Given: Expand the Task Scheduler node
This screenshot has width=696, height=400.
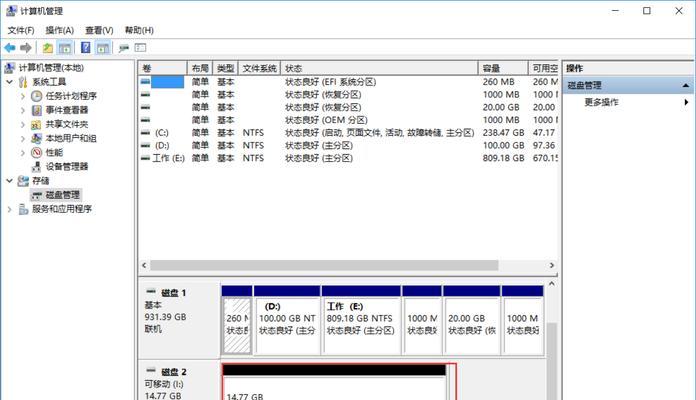Looking at the screenshot, I should click(23, 96).
